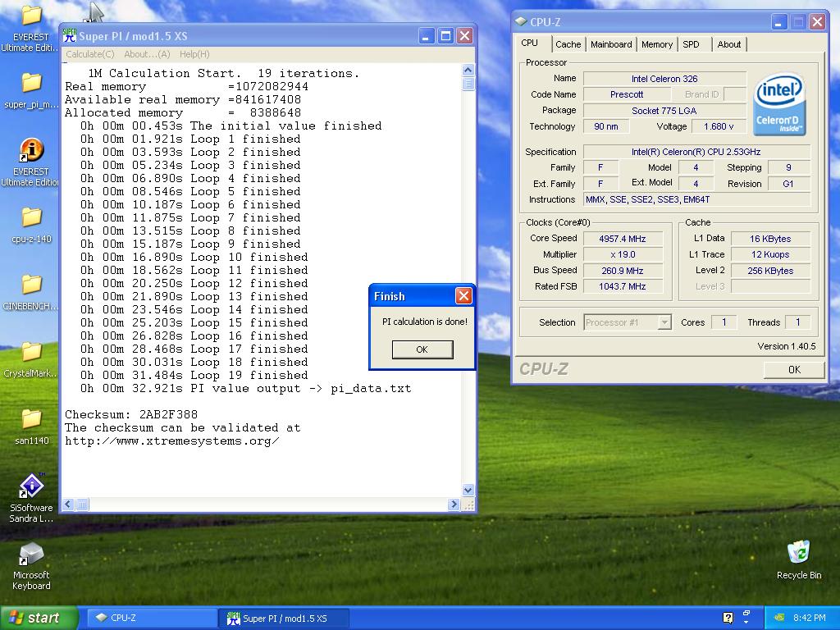Click the PI value output pi_data.txt line

tap(245, 388)
